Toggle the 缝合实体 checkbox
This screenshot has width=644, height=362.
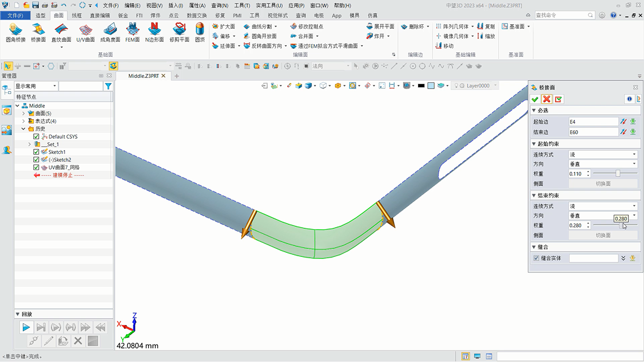click(536, 258)
